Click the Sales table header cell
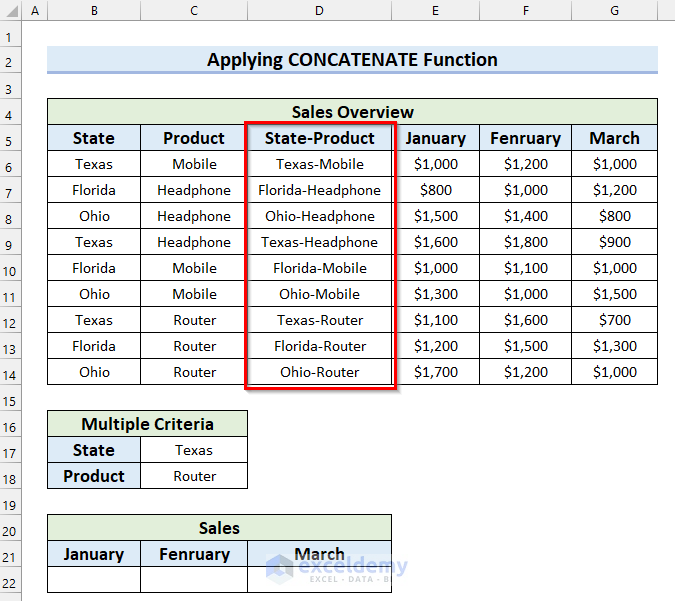 (x=219, y=528)
